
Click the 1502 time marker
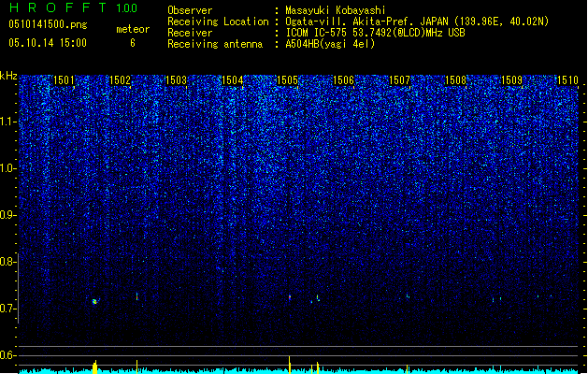pos(120,80)
